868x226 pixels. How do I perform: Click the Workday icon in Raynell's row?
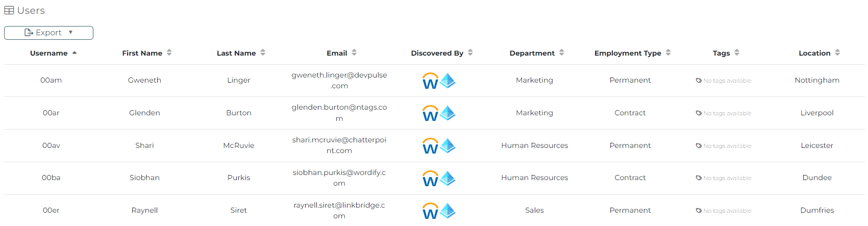(x=430, y=211)
